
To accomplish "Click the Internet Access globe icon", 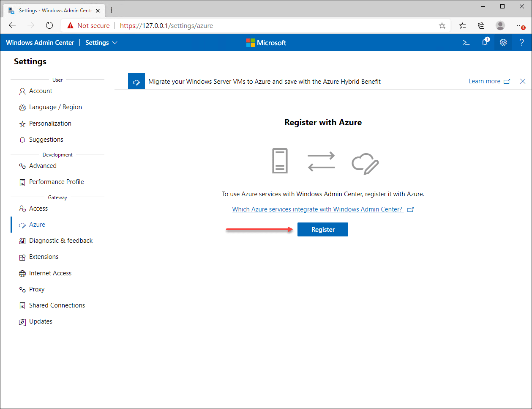I will 22,274.
